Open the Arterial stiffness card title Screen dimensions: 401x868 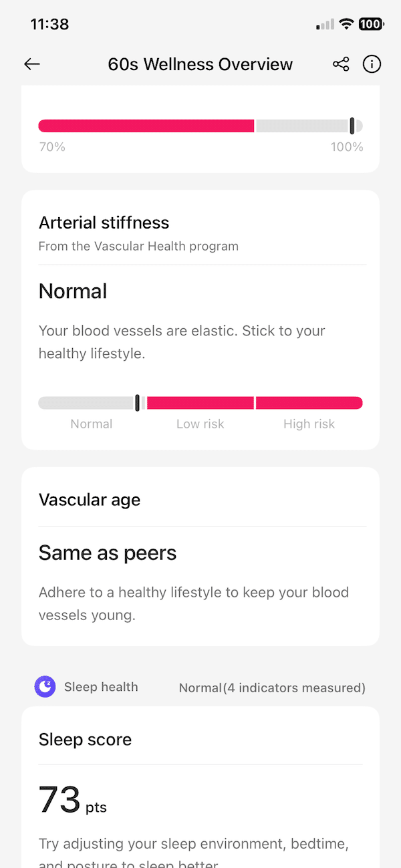click(x=104, y=223)
